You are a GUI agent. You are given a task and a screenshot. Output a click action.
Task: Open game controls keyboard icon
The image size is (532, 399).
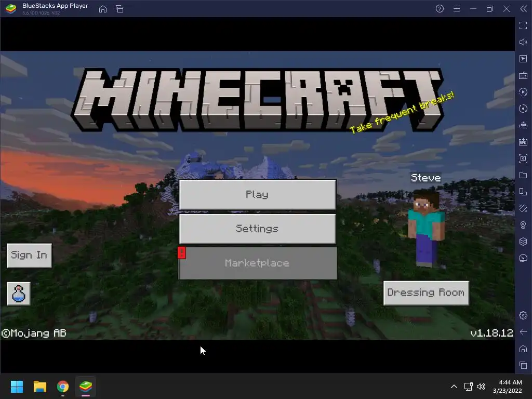point(523,75)
